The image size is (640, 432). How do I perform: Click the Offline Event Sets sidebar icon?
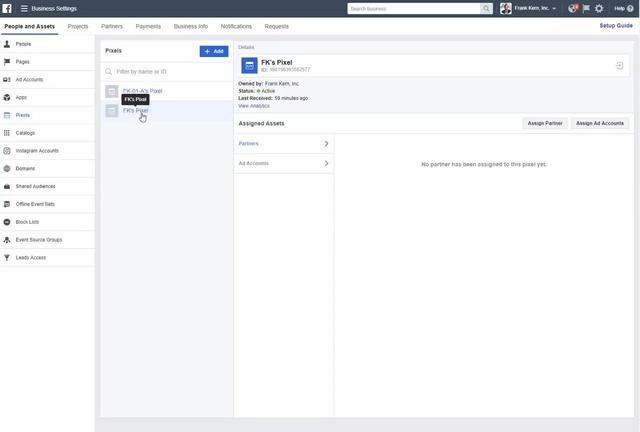[7, 204]
